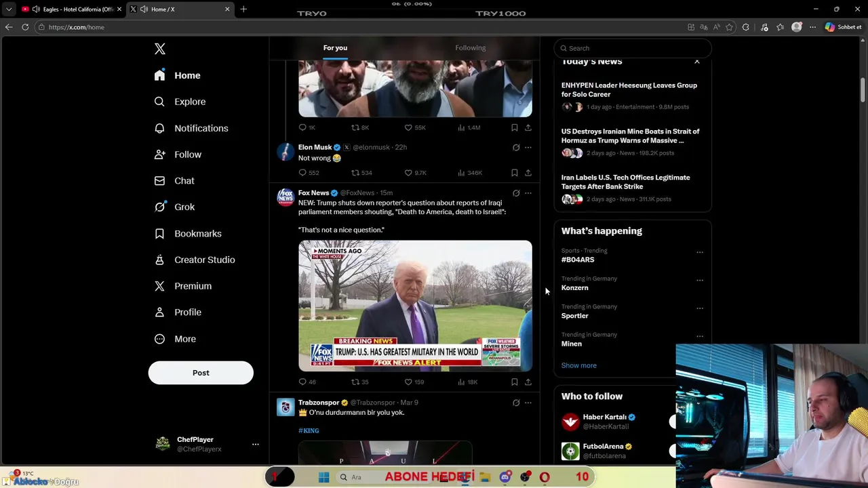Close the Today's News panel
The width and height of the screenshot is (868, 488).
pyautogui.click(x=696, y=62)
